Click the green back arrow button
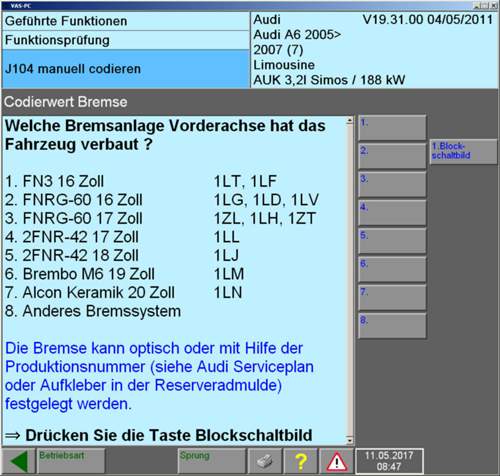 tap(18, 461)
